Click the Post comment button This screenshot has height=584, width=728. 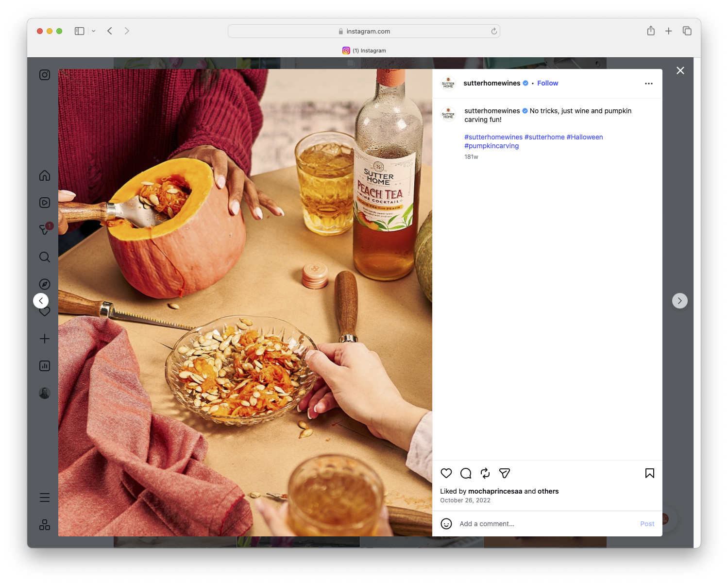(647, 524)
